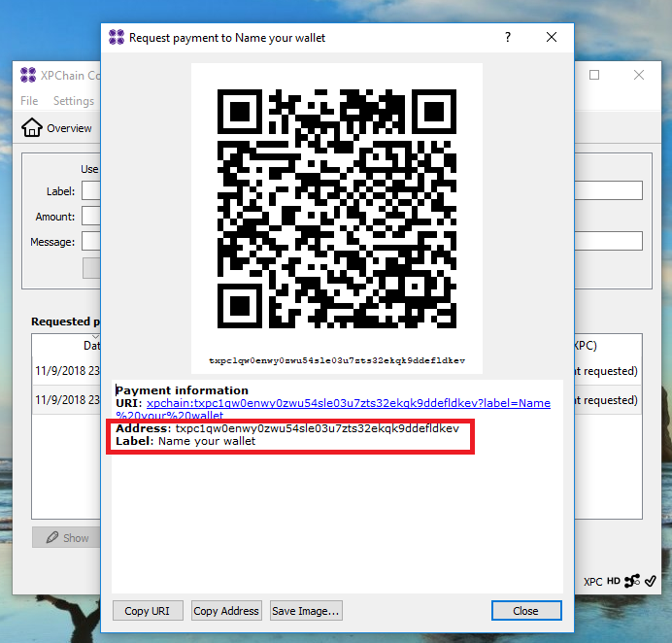672x643 pixels.
Task: Click the Message input field in main window
Action: [x=91, y=241]
